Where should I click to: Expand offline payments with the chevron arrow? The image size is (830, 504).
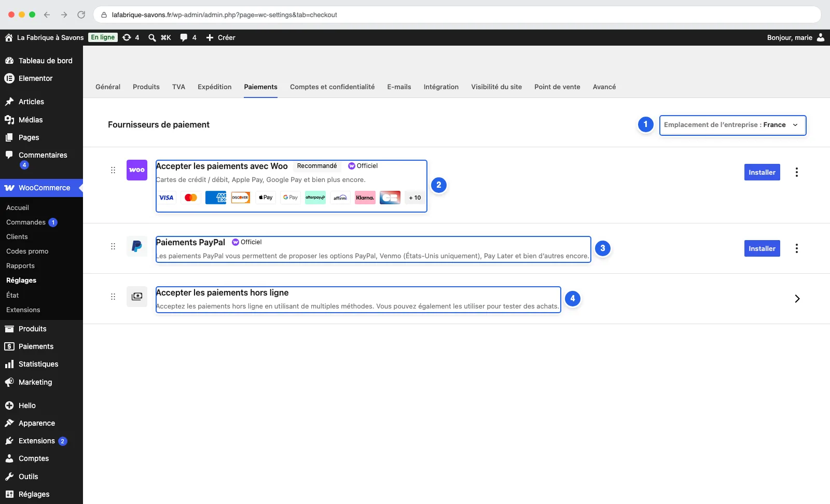797,299
